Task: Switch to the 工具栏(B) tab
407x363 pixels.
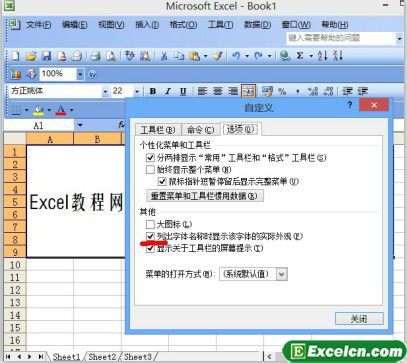Action: point(158,130)
